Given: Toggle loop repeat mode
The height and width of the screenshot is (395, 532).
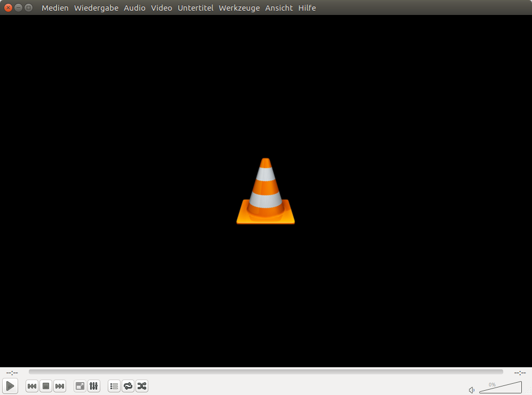Looking at the screenshot, I should 128,386.
